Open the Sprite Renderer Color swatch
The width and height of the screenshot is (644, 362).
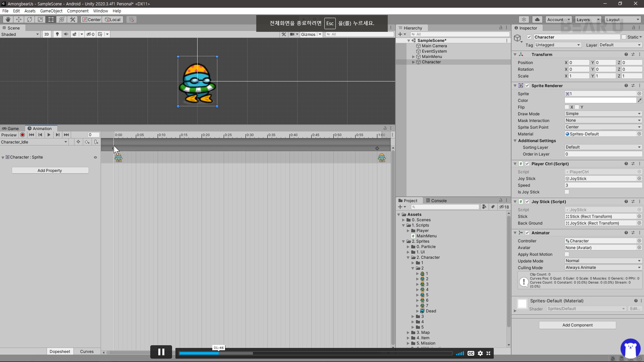pyautogui.click(x=600, y=100)
